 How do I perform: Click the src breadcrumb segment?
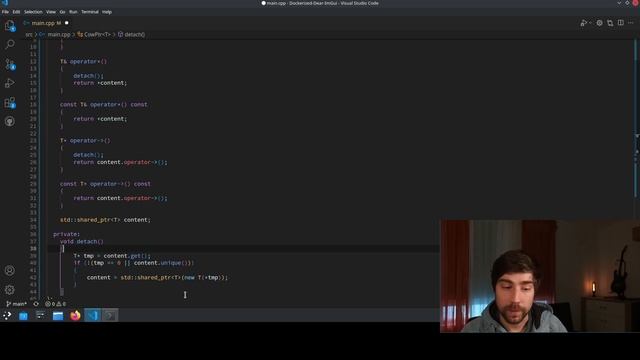tap(29, 35)
